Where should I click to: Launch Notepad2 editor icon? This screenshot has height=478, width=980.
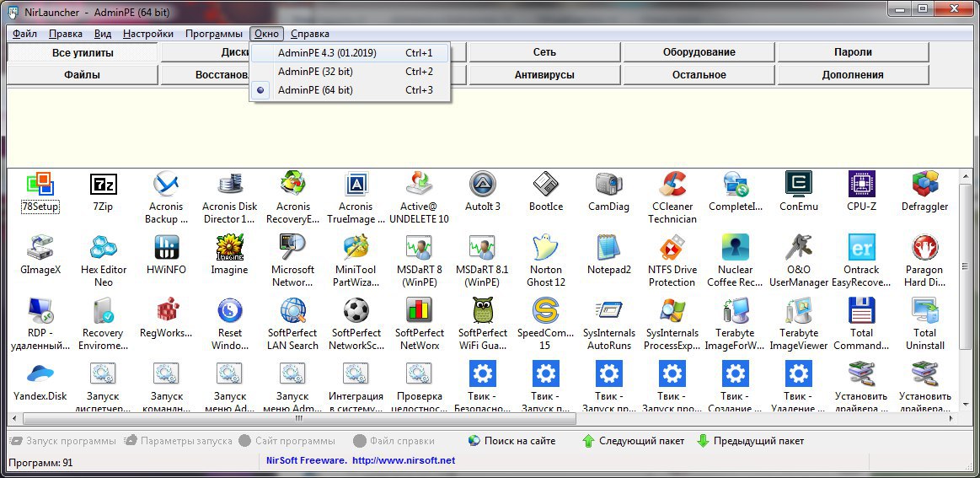(x=608, y=248)
